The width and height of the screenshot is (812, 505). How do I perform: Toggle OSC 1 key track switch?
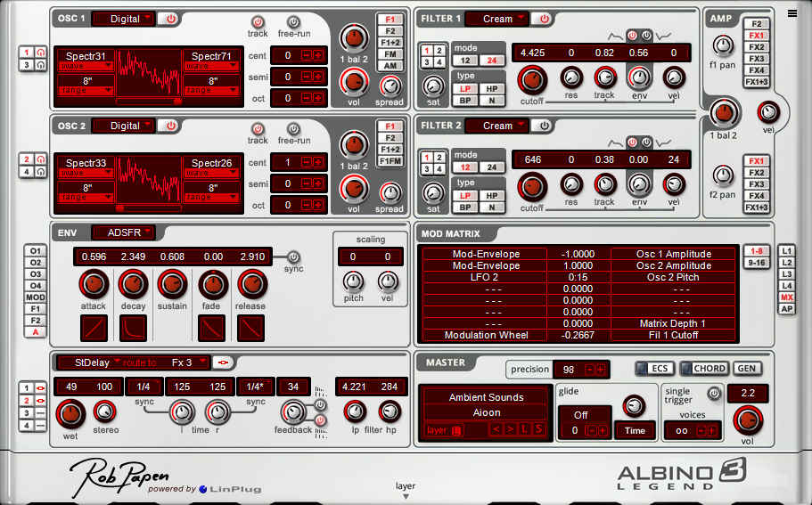click(258, 22)
